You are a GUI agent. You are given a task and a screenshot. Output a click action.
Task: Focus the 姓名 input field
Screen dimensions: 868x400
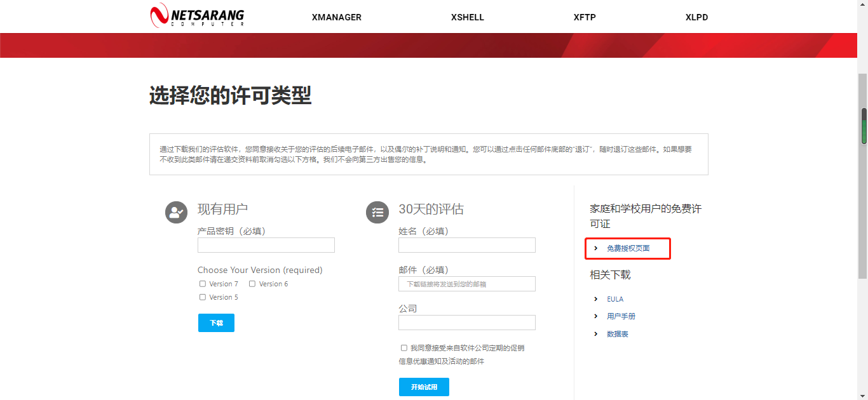pos(467,245)
